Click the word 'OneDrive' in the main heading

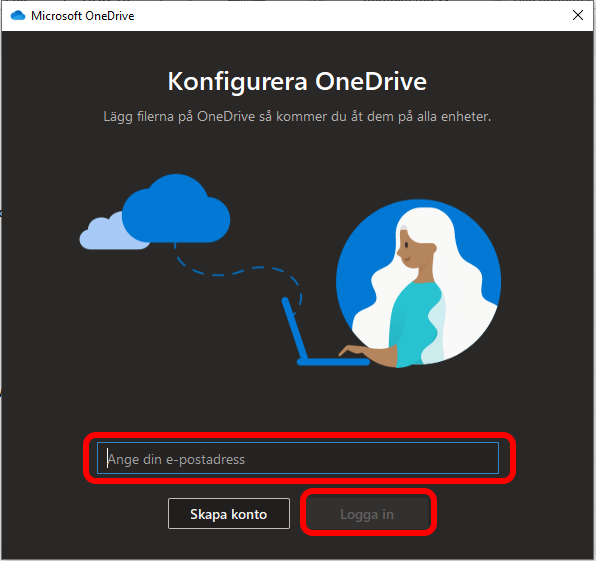[x=371, y=81]
